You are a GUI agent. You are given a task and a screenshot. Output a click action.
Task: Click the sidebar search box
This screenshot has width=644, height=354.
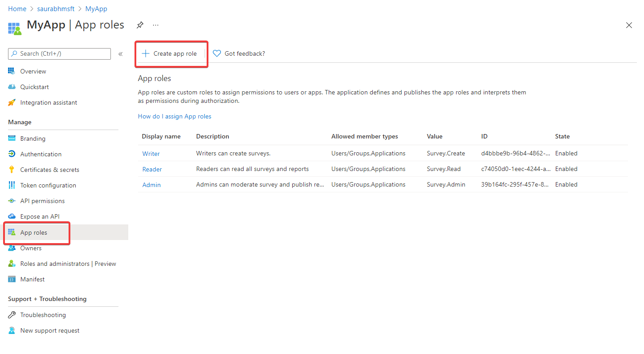[x=59, y=53]
